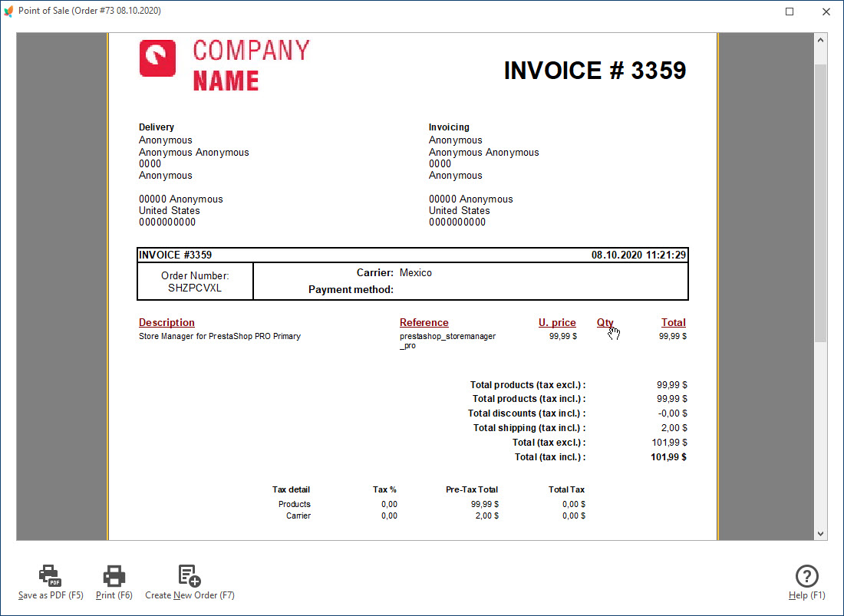Click the Invoicing heading
The image size is (844, 616).
tap(449, 127)
